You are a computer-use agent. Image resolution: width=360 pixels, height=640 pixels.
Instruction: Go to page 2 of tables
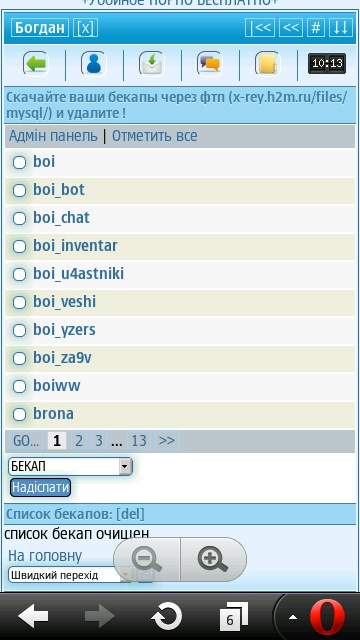tap(79, 441)
